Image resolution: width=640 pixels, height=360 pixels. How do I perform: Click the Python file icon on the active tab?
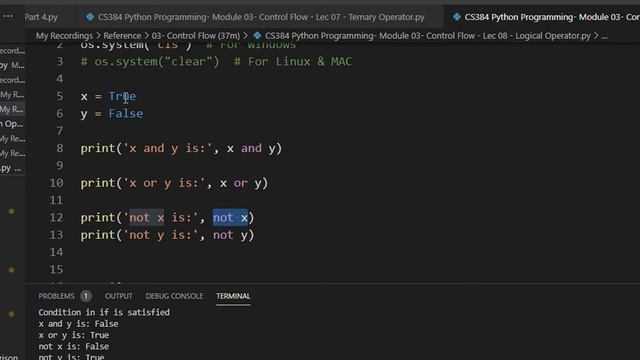point(457,17)
